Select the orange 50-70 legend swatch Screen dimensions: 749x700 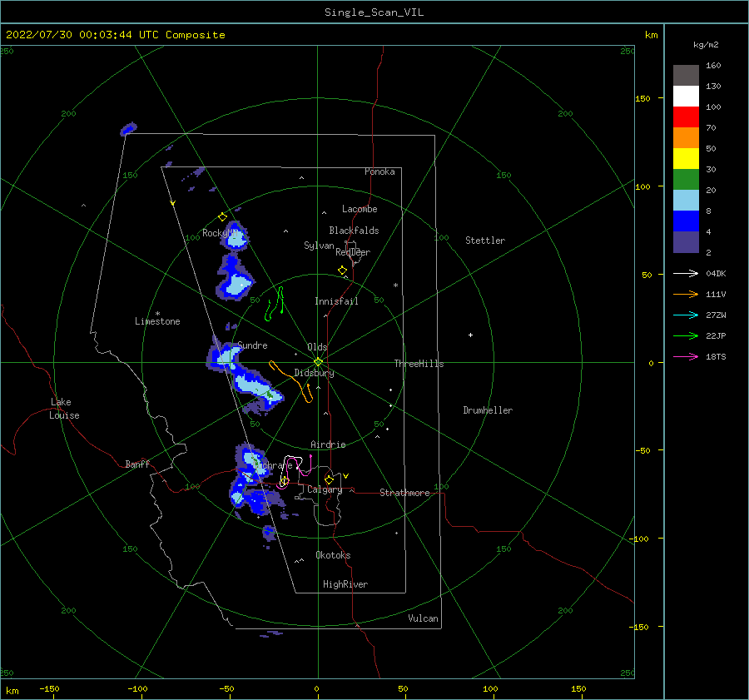(686, 138)
